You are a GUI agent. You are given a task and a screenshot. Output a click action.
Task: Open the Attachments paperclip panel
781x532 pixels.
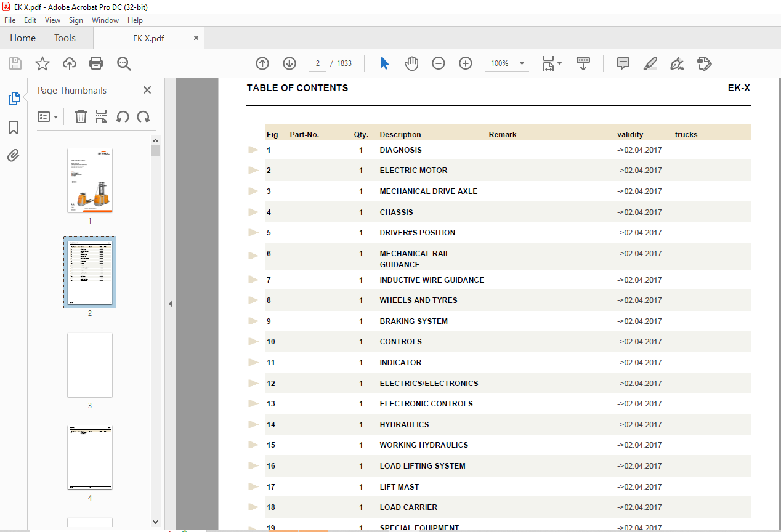tap(14, 155)
